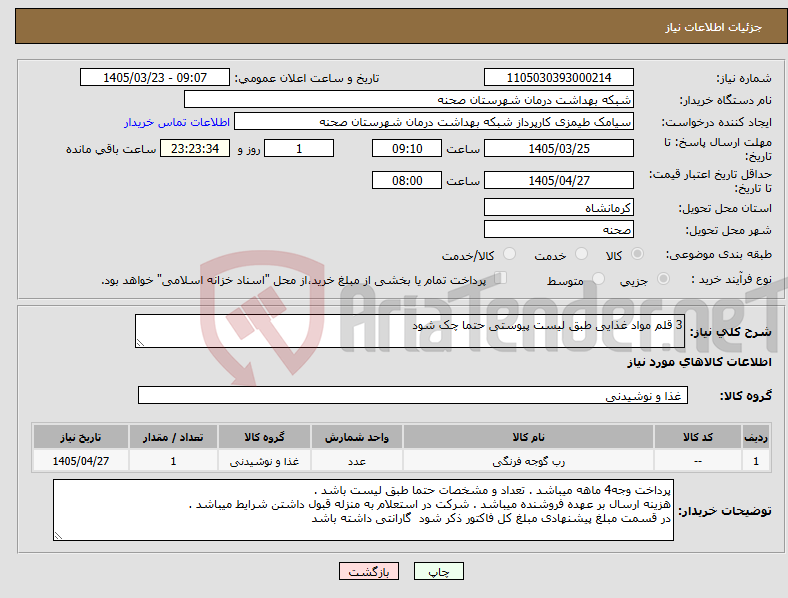Click the تاریخ نیاز column header
This screenshot has height=598, width=788.
tap(81, 437)
